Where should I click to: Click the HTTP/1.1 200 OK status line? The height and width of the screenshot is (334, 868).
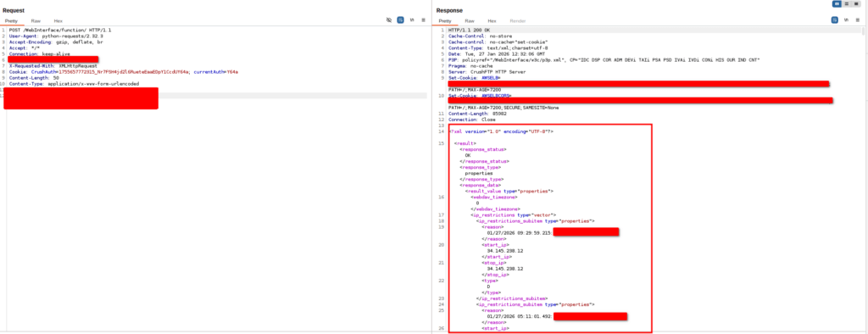tap(469, 30)
